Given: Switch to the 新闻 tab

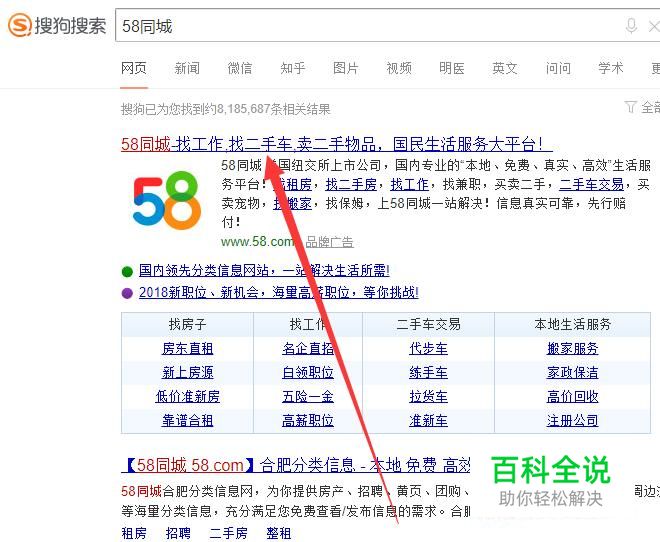Looking at the screenshot, I should click(187, 68).
